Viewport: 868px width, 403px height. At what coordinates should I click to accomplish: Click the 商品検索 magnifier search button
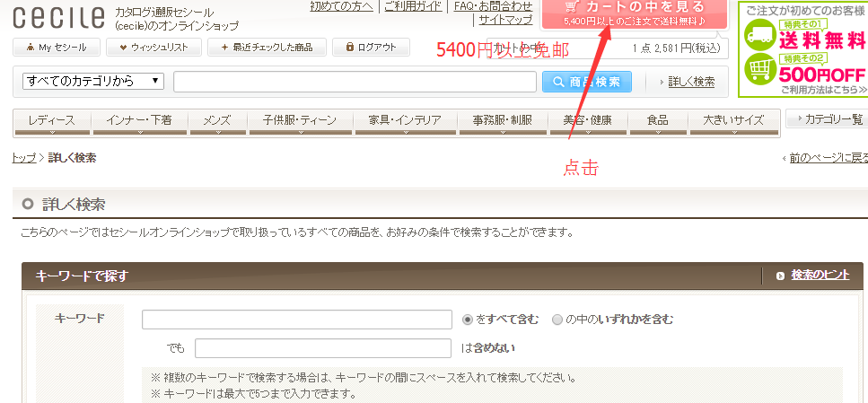pos(586,82)
